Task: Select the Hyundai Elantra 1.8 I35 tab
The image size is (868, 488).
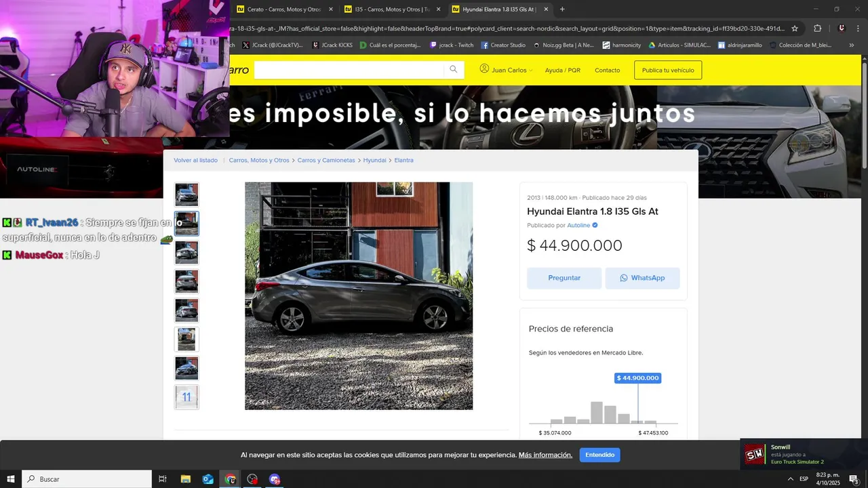Action: pos(499,9)
